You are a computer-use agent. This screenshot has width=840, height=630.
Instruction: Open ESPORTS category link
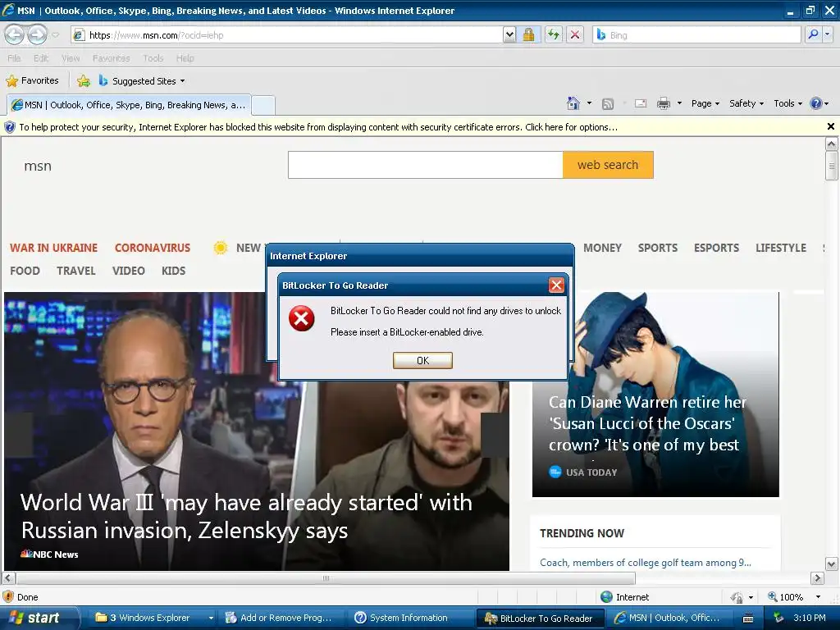(716, 248)
